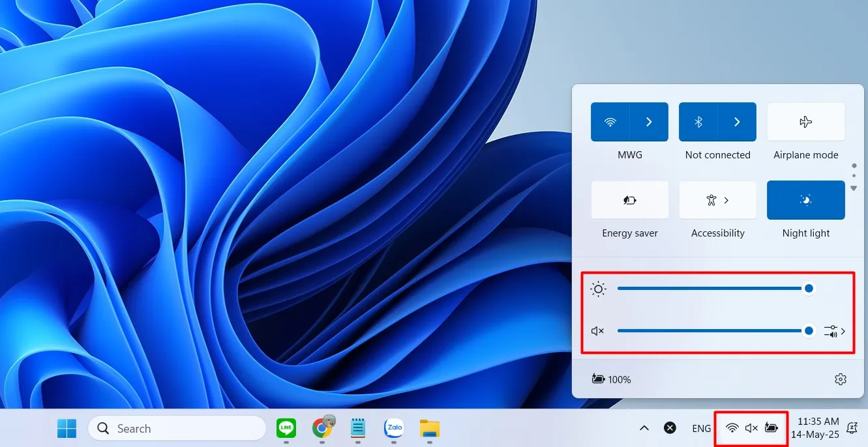The width and height of the screenshot is (868, 447).
Task: Click the battery icon showing 100%
Action: pos(598,379)
